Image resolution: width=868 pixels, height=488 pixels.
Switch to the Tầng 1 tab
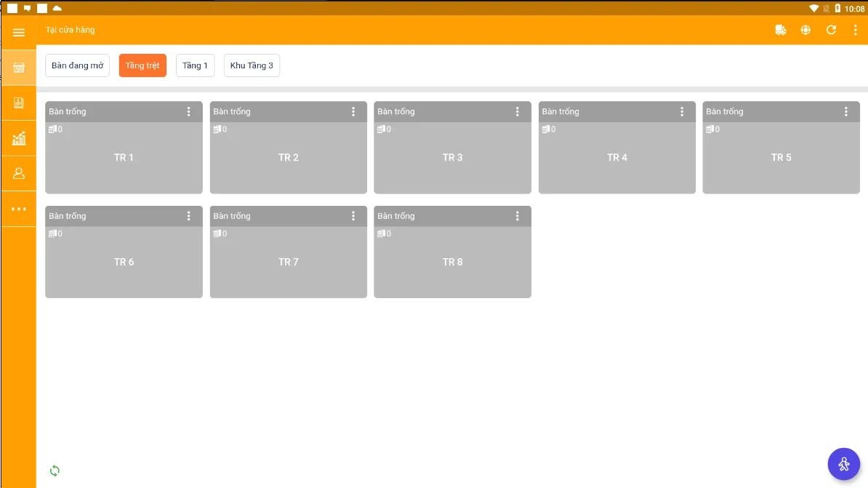pyautogui.click(x=195, y=65)
